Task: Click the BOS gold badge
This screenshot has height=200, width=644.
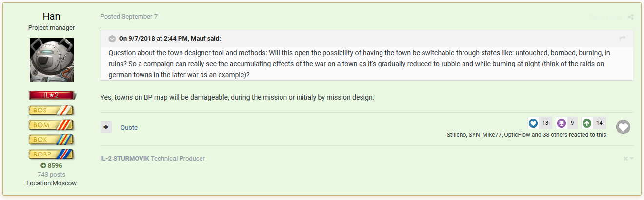Action: coord(52,110)
